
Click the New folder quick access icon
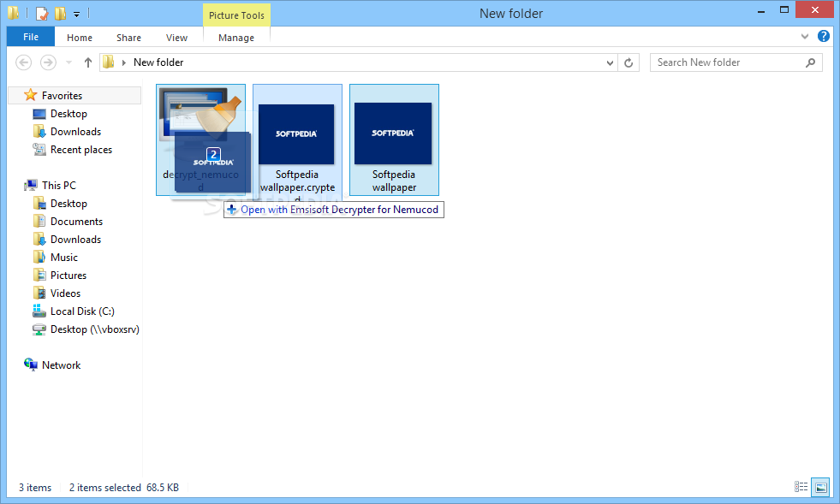click(61, 14)
